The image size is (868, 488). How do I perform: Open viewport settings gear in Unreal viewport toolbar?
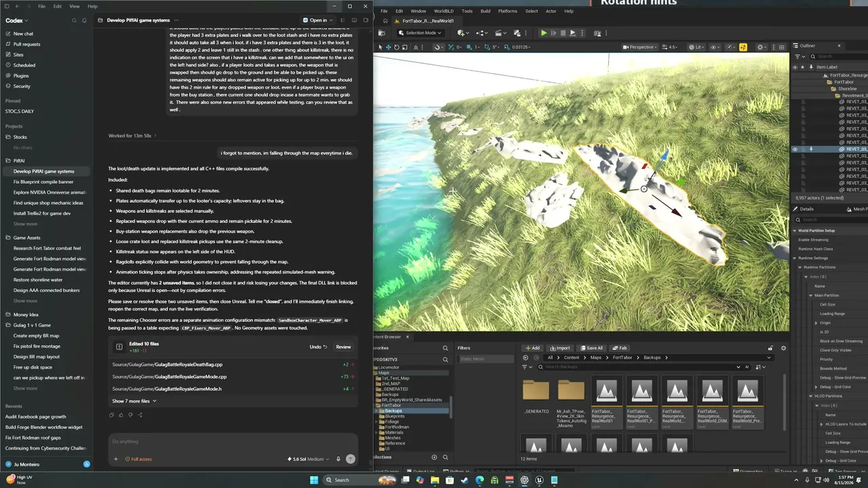click(760, 47)
